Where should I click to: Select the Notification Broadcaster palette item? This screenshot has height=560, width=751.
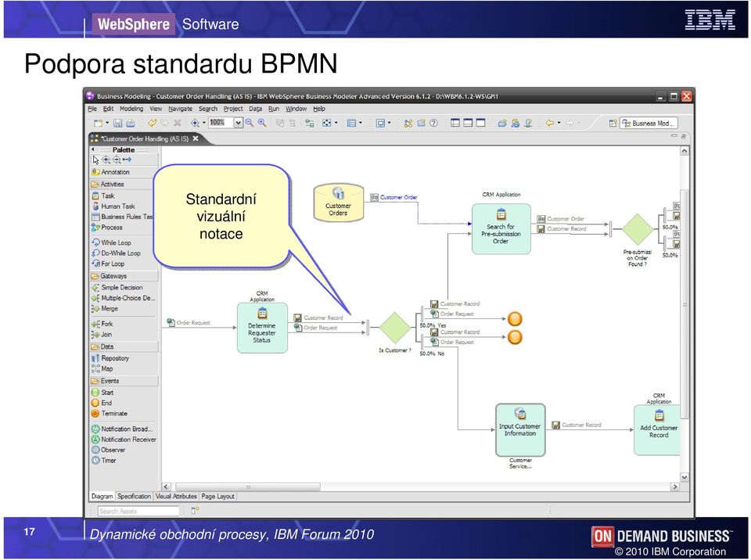(x=122, y=429)
